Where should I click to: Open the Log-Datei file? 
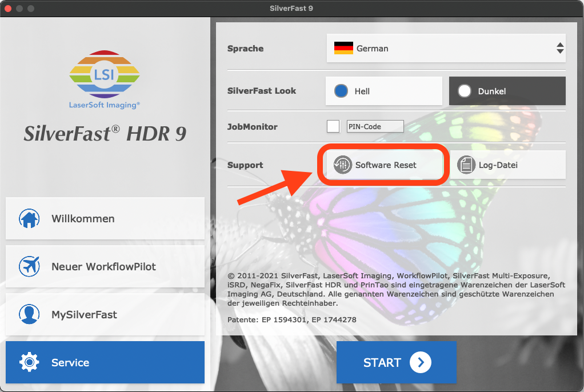pyautogui.click(x=507, y=165)
